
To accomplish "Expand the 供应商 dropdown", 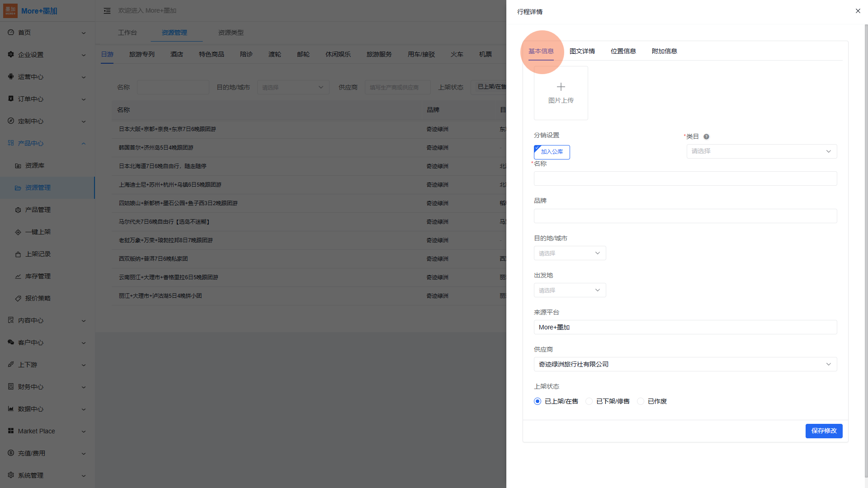I will point(685,364).
